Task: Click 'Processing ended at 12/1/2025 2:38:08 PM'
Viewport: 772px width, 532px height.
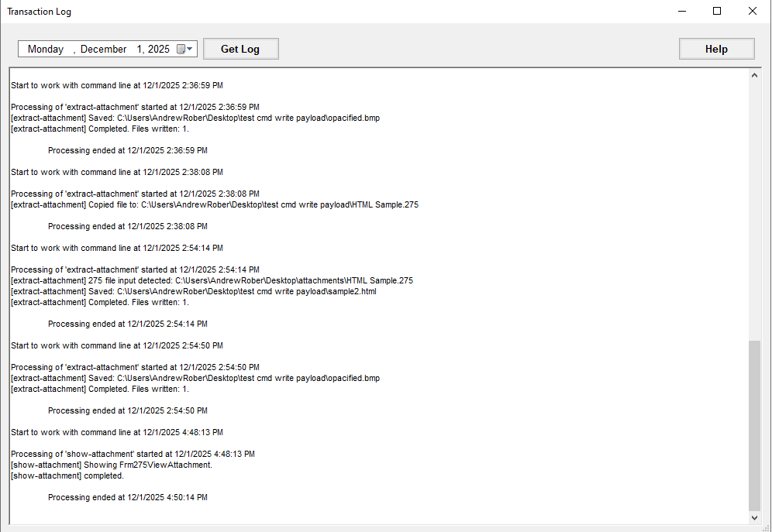Action: point(128,226)
